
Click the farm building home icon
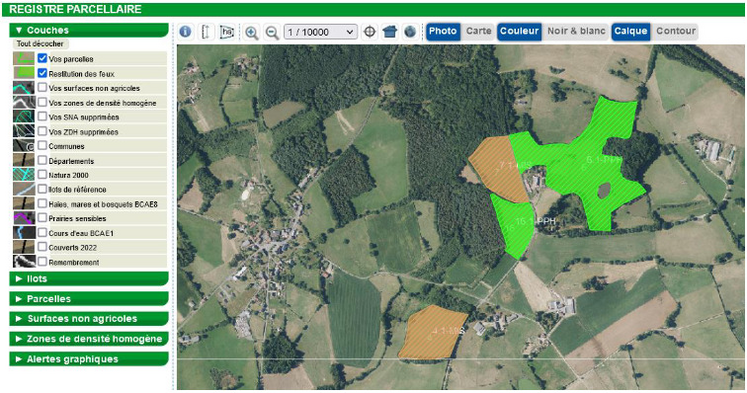click(x=390, y=32)
